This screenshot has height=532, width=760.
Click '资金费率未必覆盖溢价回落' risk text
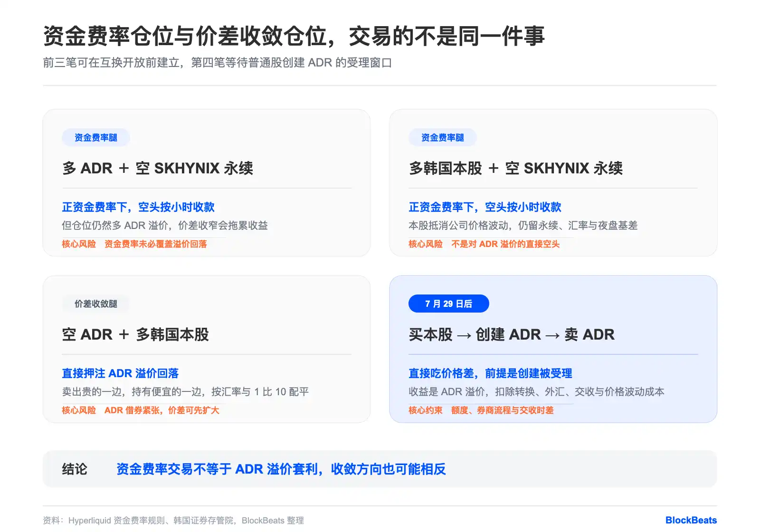coord(156,244)
